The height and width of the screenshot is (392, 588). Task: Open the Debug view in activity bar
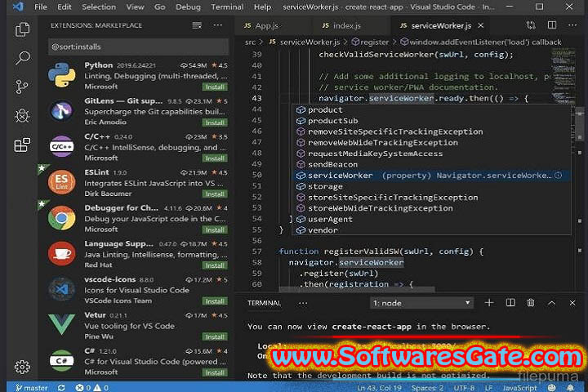[x=22, y=115]
